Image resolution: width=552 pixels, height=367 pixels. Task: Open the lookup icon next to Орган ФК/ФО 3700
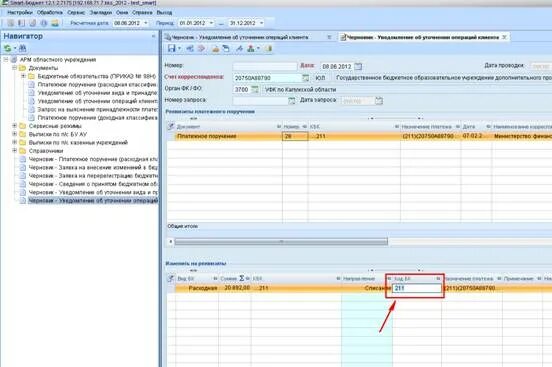point(255,89)
